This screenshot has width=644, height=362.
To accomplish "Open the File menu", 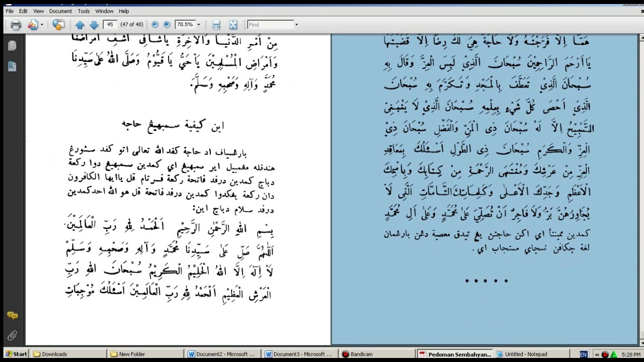I will click(x=10, y=11).
